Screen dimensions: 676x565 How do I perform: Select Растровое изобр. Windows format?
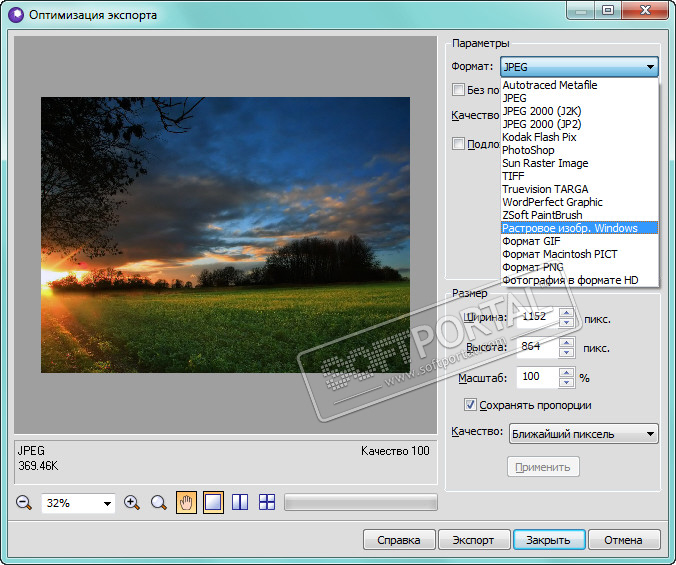[x=579, y=228]
